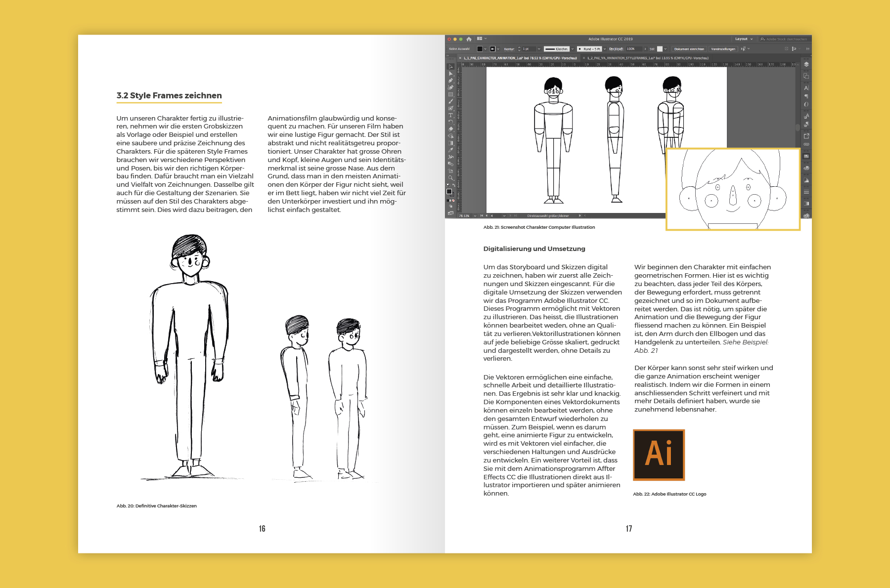This screenshot has height=588, width=890.
Task: Pick the Type tool
Action: 450,115
